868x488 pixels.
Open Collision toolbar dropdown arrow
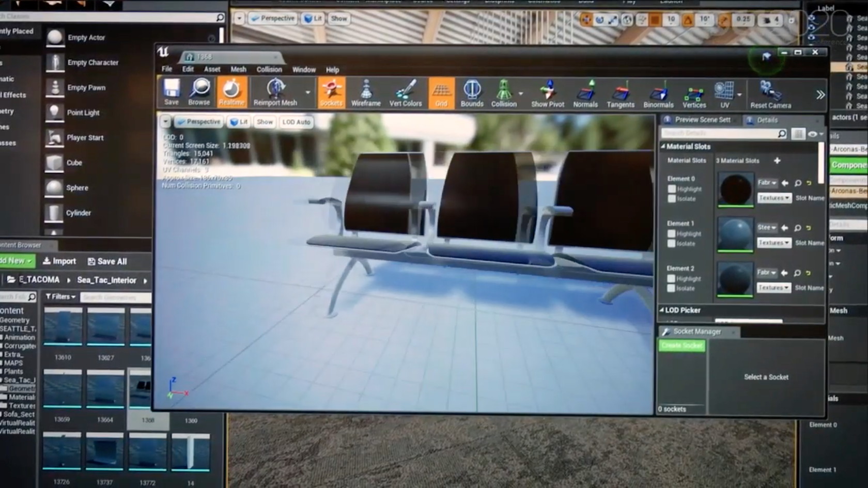(521, 94)
